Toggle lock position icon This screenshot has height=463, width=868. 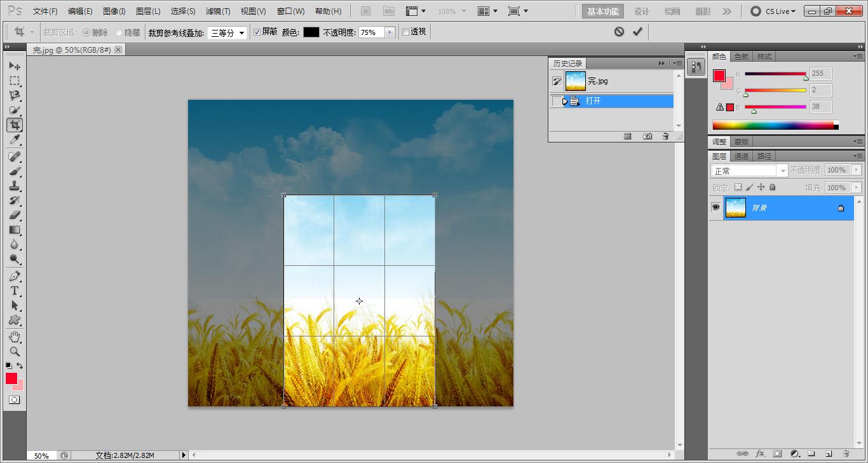(761, 188)
